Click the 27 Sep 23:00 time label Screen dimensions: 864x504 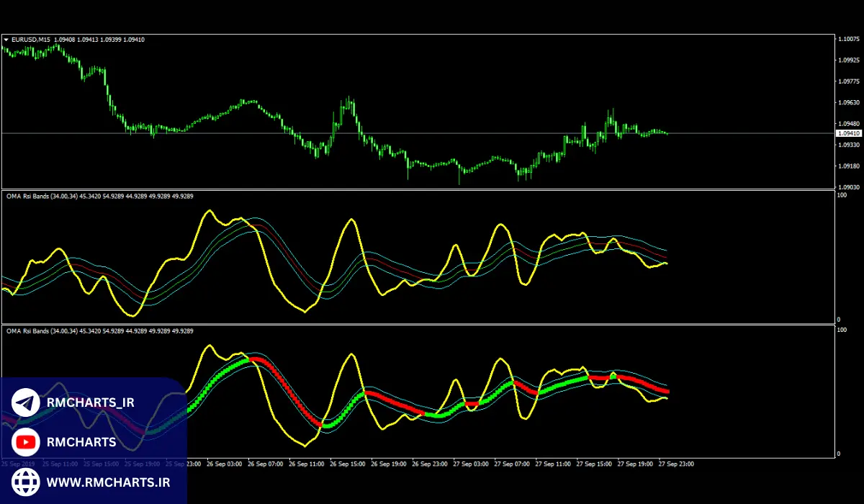676,464
